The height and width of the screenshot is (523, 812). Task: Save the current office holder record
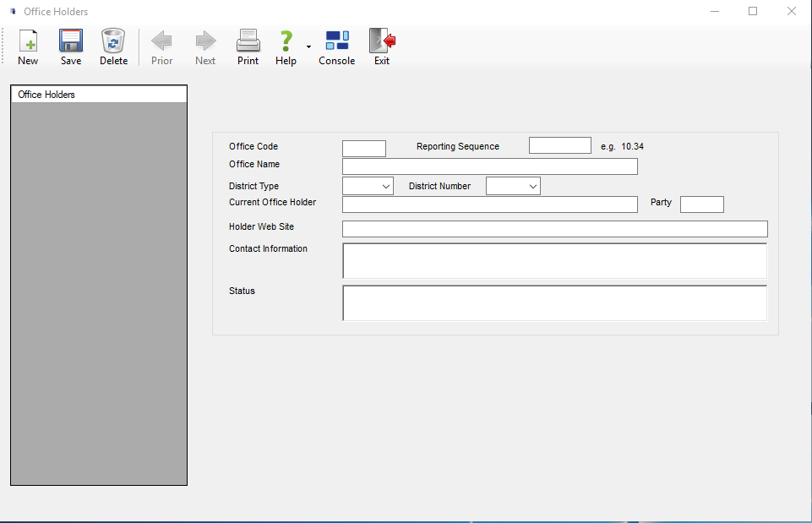tap(71, 47)
